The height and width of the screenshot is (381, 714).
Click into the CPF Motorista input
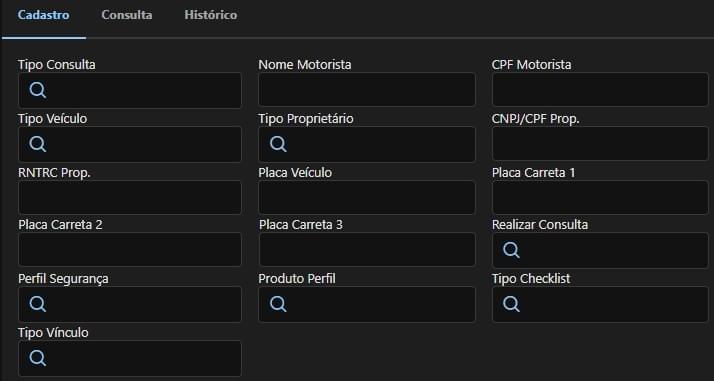click(600, 90)
